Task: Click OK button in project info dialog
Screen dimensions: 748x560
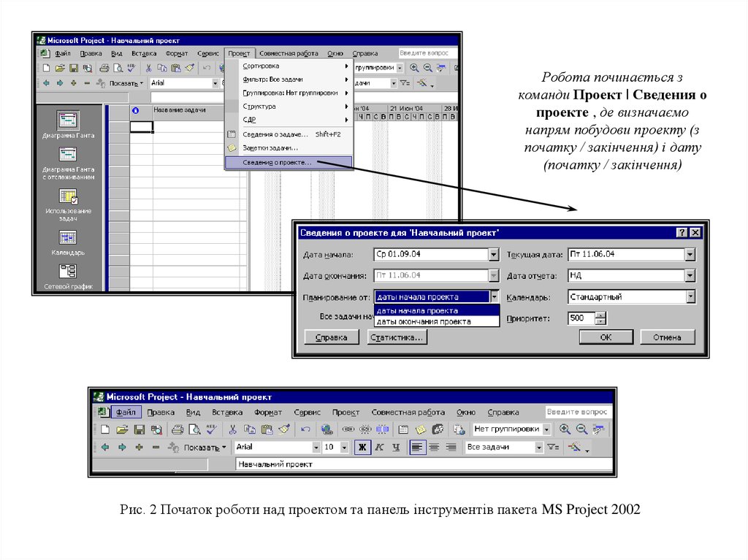Action: tap(606, 337)
